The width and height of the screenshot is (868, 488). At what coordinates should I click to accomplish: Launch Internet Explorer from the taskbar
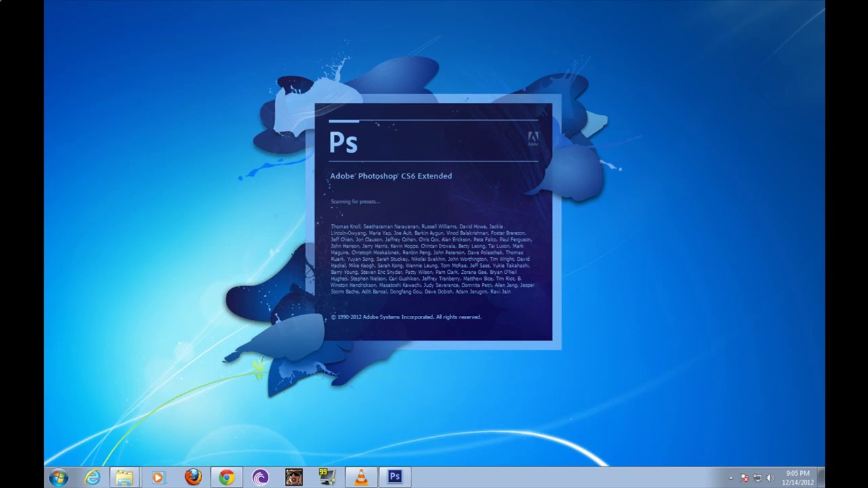(x=92, y=478)
